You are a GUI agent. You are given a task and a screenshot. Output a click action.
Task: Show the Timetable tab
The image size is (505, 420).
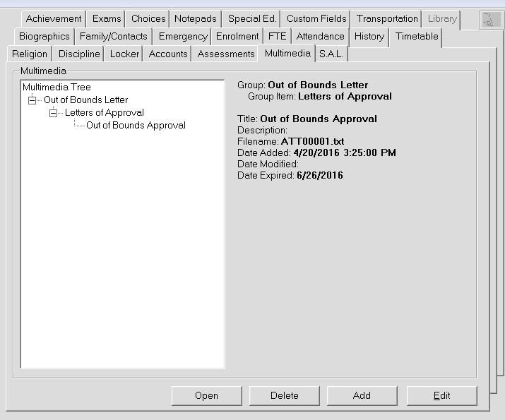(417, 37)
